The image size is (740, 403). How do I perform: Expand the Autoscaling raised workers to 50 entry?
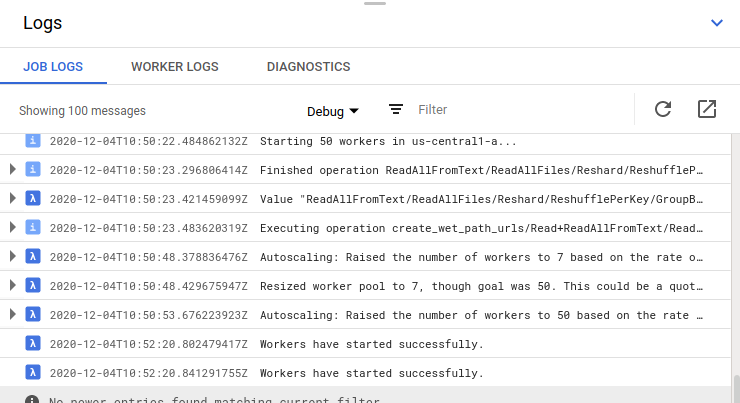pos(13,314)
